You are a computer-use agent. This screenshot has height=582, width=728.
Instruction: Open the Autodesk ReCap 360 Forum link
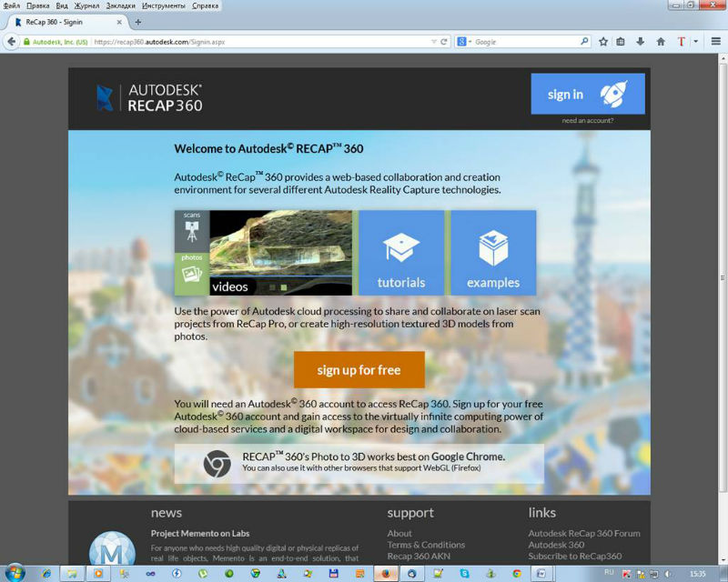583,534
